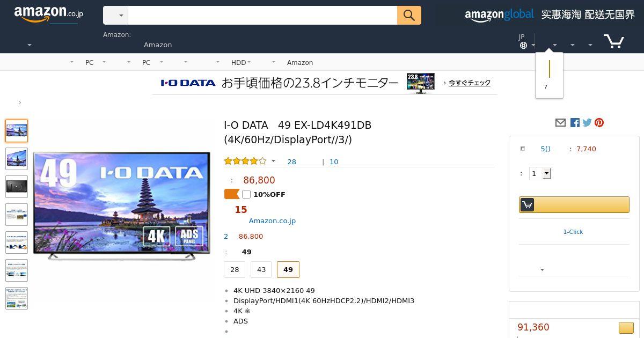The image size is (644, 338).
Task: Open the dropdown arrow under the Amazon logo
Action: (x=30, y=45)
